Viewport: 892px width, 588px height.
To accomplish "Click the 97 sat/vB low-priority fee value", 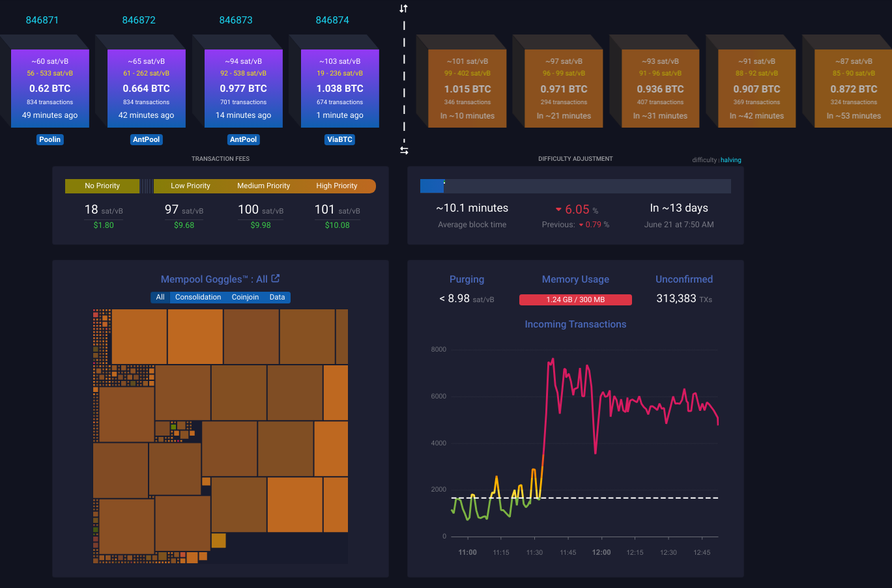I will point(184,210).
